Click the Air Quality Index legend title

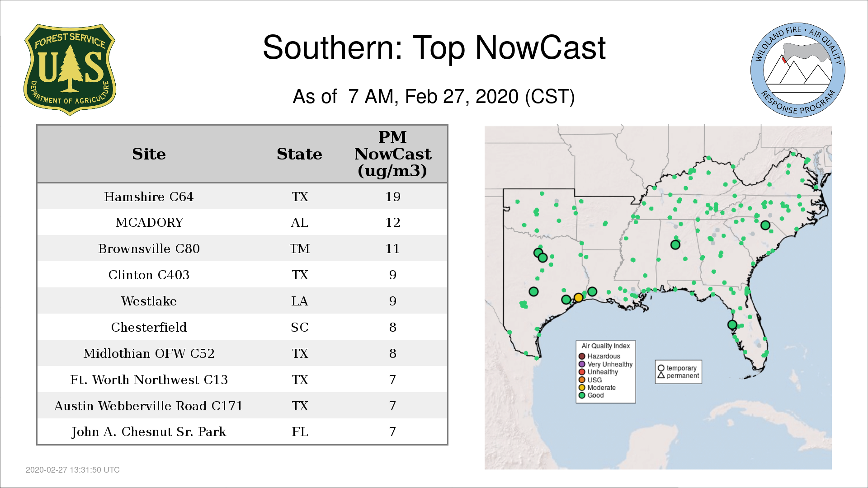605,346
